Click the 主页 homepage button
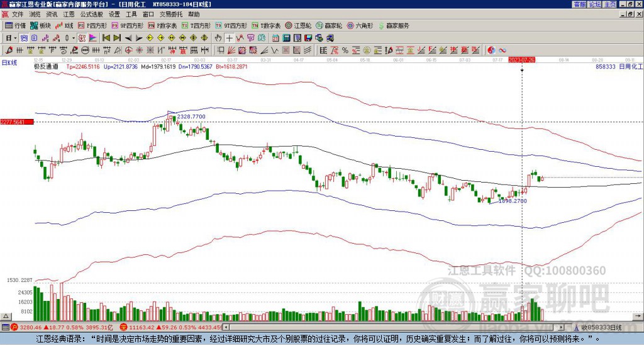 coord(610,4)
